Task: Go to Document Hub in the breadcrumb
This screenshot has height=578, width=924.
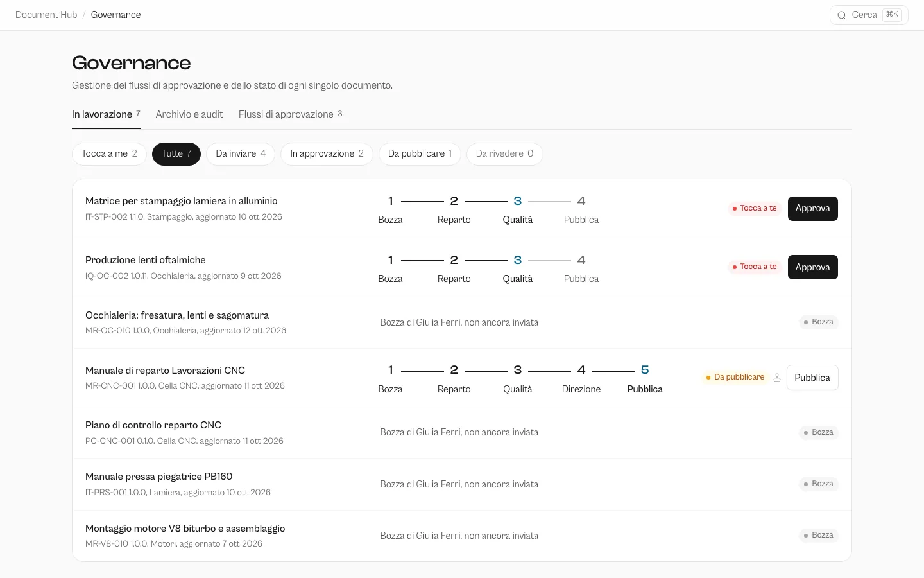Action: 46,15
